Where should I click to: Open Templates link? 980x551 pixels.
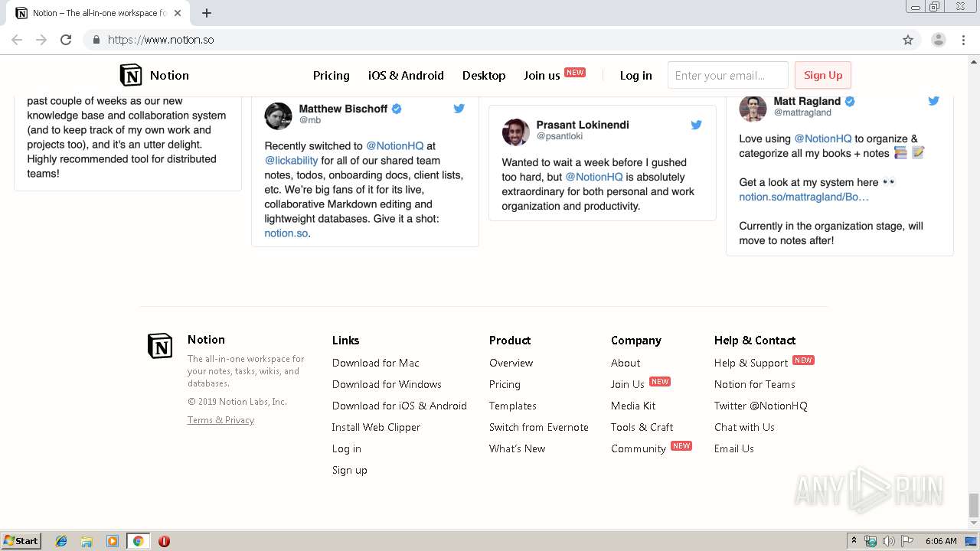point(513,406)
